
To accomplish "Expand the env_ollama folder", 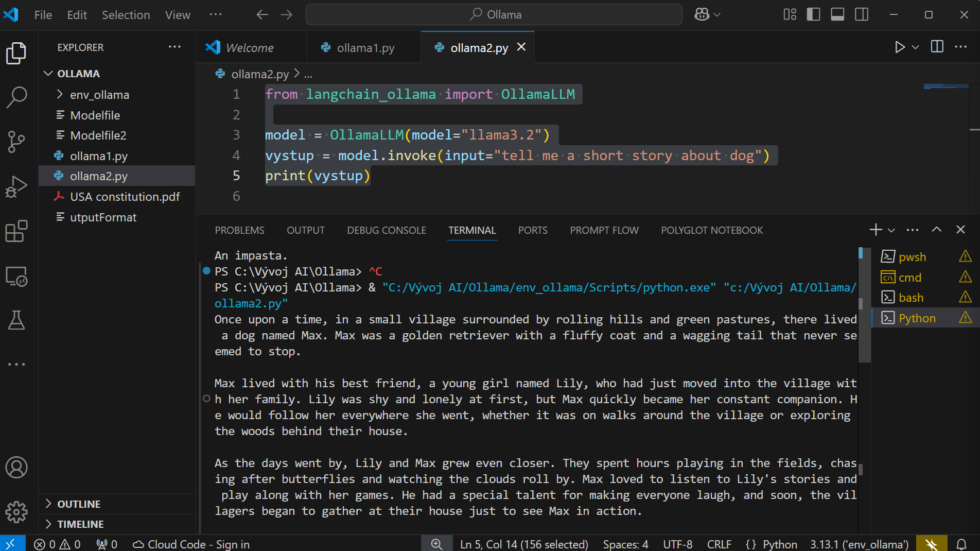I will click(x=99, y=95).
